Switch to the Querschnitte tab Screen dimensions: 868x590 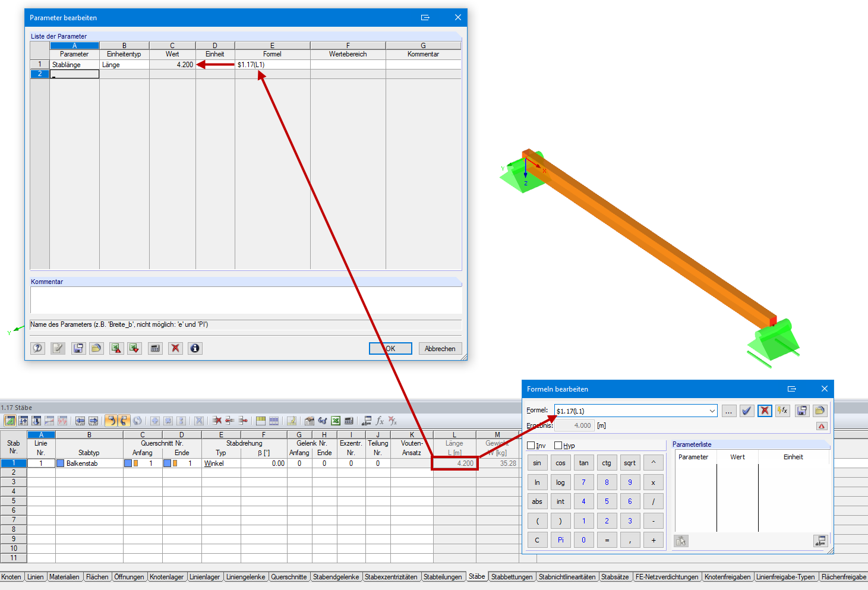tap(289, 577)
